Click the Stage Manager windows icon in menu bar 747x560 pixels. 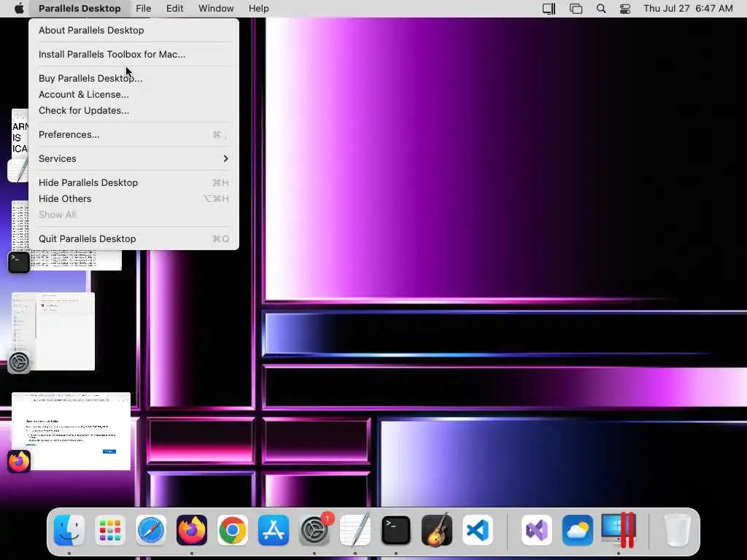tap(576, 9)
